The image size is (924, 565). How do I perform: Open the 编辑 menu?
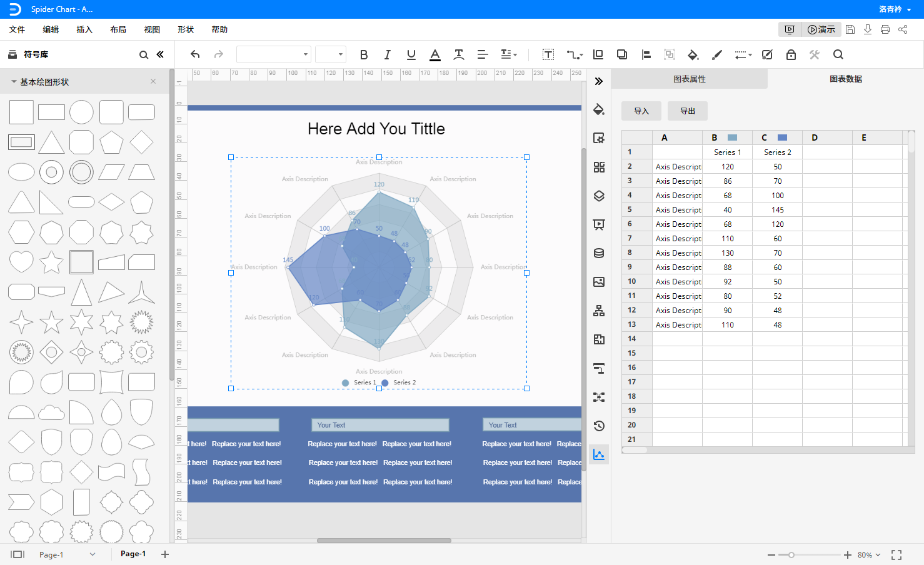point(51,29)
